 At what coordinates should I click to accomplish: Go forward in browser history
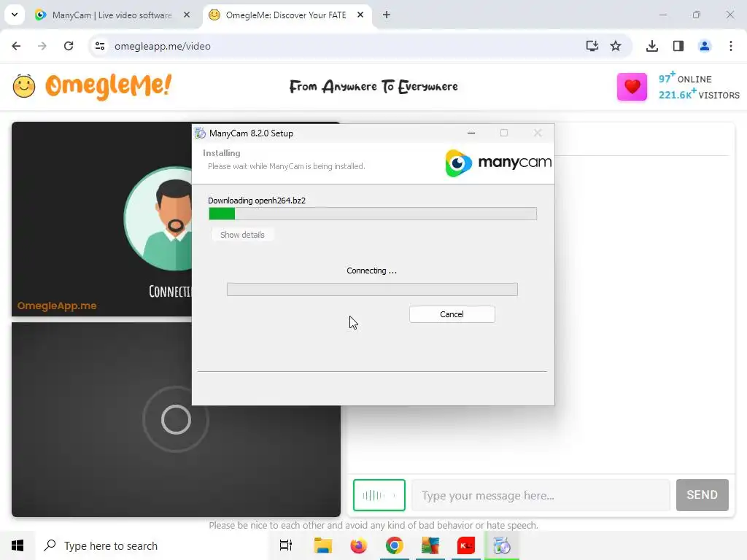pyautogui.click(x=42, y=46)
